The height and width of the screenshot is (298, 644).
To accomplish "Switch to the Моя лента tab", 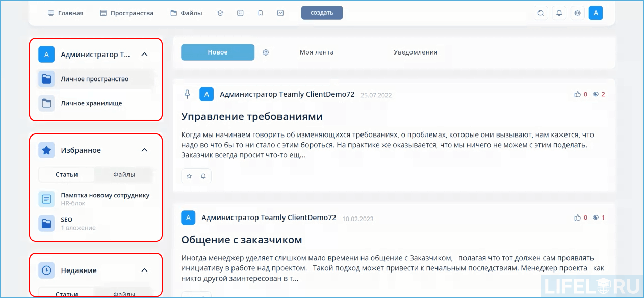I will 317,52.
